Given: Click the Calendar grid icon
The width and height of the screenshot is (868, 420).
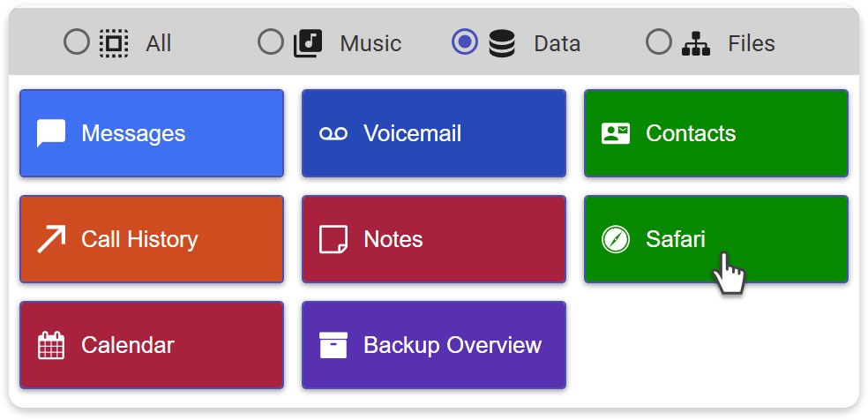Looking at the screenshot, I should pyautogui.click(x=51, y=345).
